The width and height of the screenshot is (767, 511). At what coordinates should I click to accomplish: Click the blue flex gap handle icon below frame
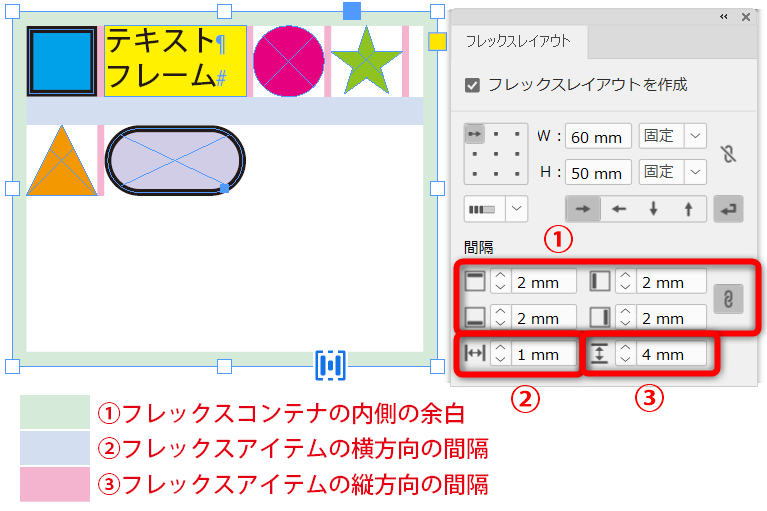[330, 365]
